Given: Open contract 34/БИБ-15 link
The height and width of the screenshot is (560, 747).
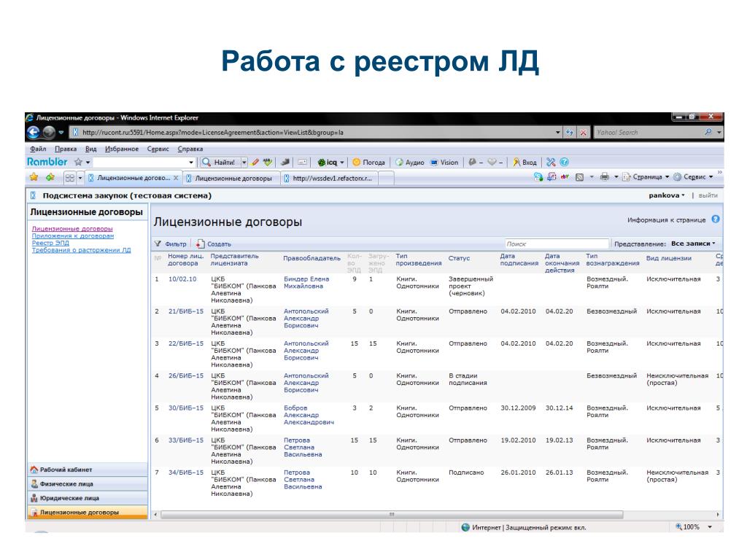Looking at the screenshot, I should tap(186, 472).
